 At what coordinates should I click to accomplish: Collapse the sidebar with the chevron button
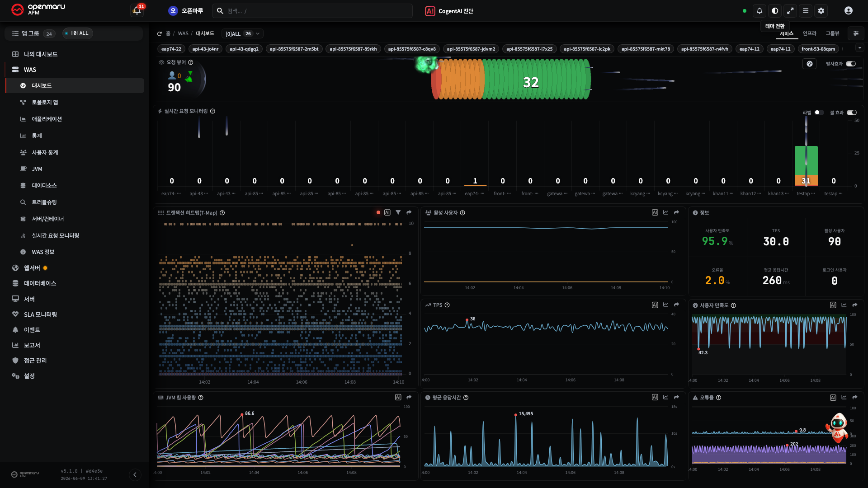(x=135, y=474)
